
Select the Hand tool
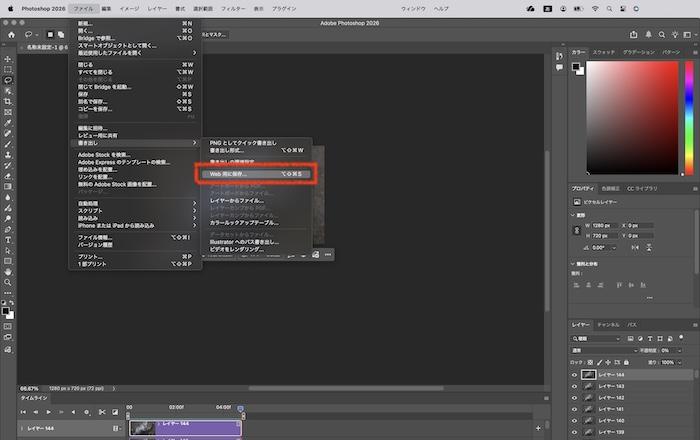tap(8, 272)
